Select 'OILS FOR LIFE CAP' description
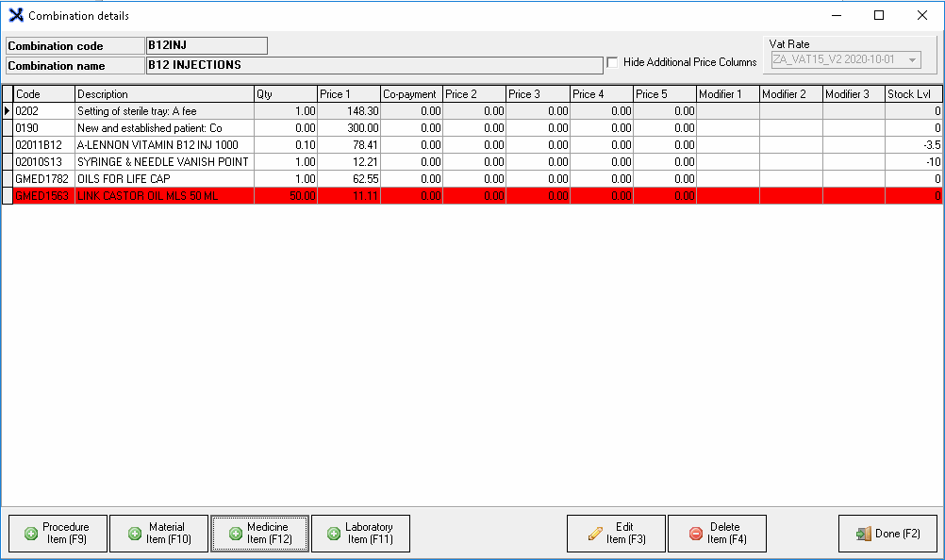The height and width of the screenshot is (560, 945). (x=164, y=178)
